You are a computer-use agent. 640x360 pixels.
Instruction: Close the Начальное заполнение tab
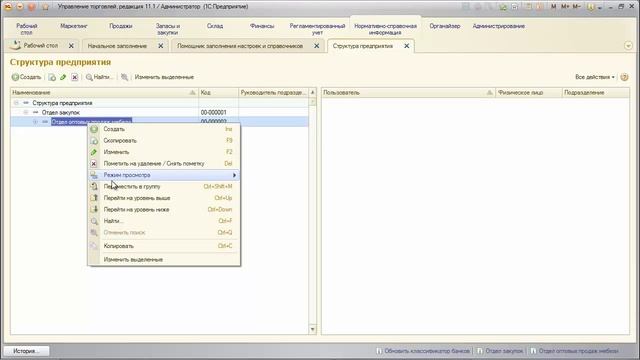(161, 46)
